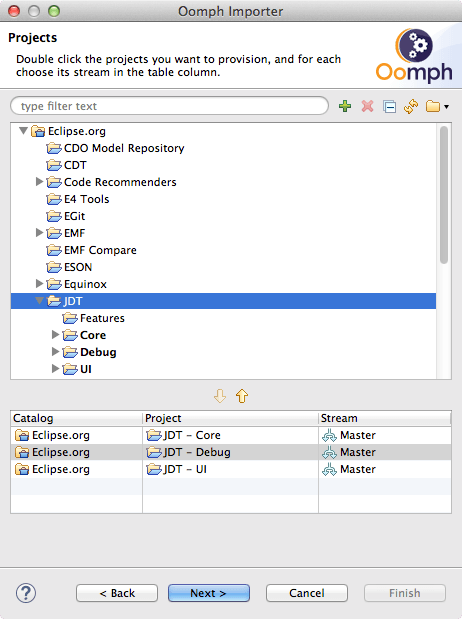The width and height of the screenshot is (462, 619).
Task: Click the help question mark icon
Action: point(26,593)
